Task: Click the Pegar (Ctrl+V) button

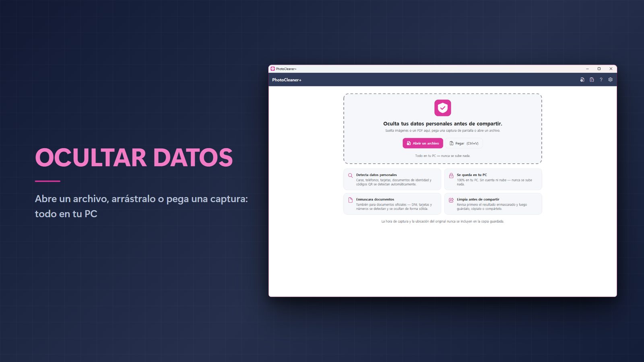Action: pyautogui.click(x=464, y=143)
